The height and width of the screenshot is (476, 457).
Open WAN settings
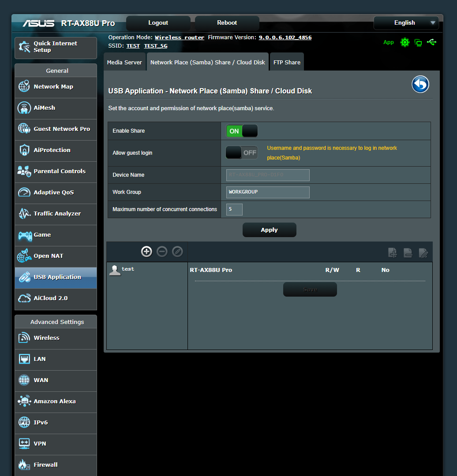(x=56, y=381)
